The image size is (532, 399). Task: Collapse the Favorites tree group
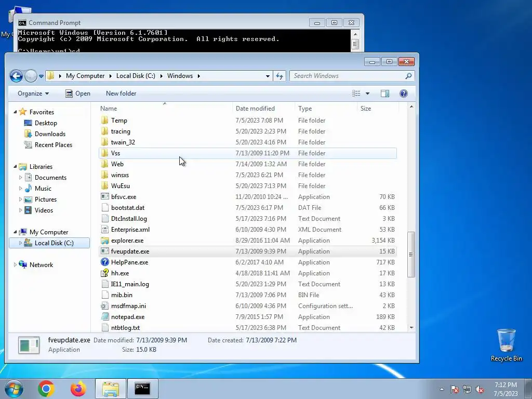(x=15, y=112)
